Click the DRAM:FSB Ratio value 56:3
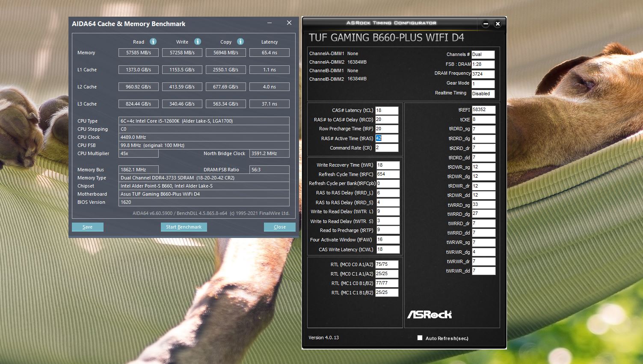This screenshot has height=364, width=643. pyautogui.click(x=270, y=170)
